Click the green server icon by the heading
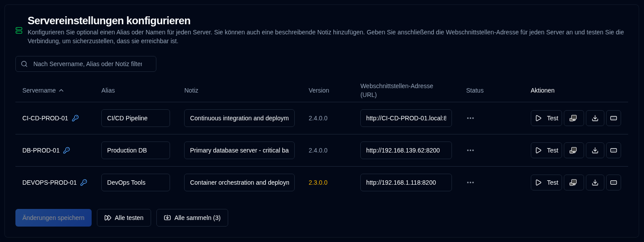Image resolution: width=644 pixels, height=242 pixels. 19,30
